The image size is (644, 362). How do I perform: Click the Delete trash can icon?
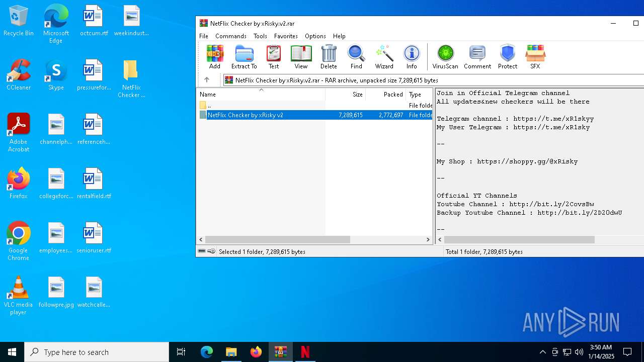tap(329, 57)
